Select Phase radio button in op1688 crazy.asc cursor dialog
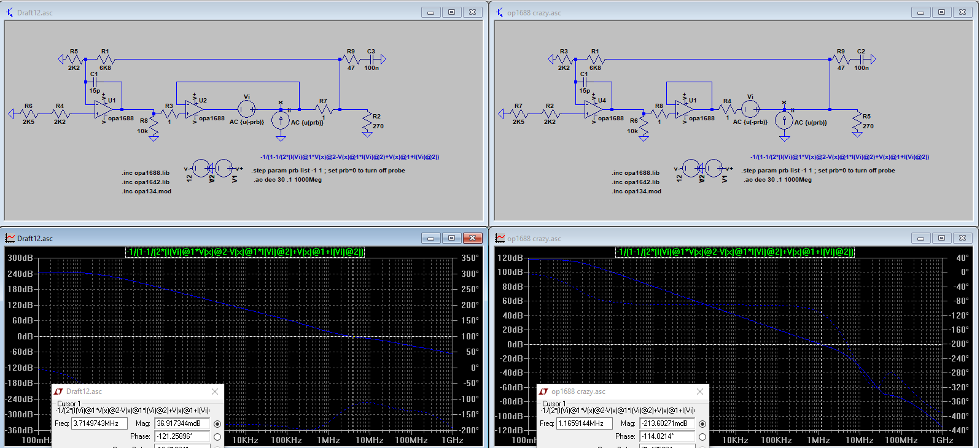Image resolution: width=980 pixels, height=448 pixels. click(702, 437)
